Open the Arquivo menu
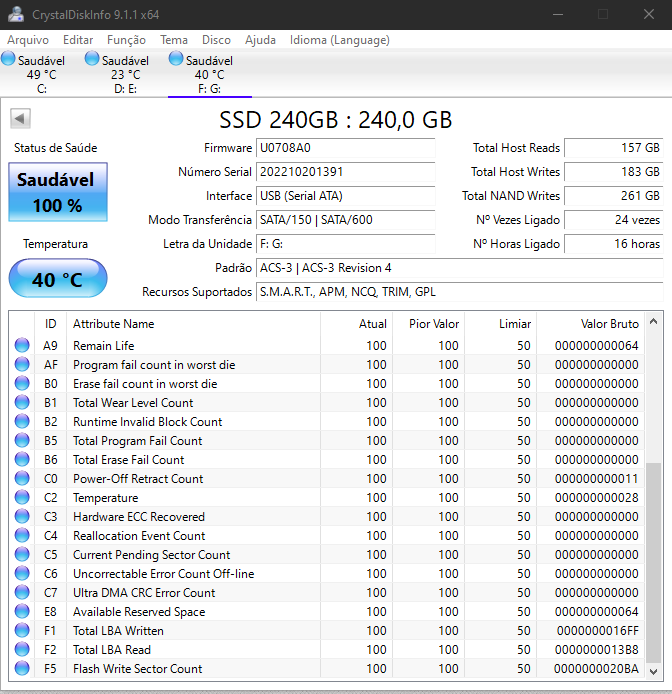672x694 pixels. pos(28,40)
